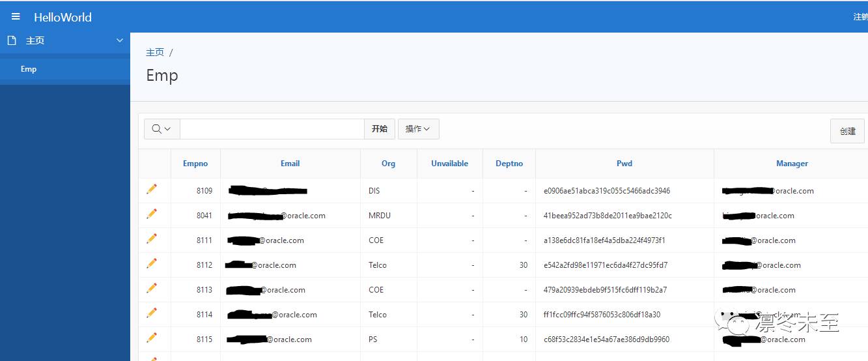This screenshot has width=868, height=361.
Task: Click Org cell COE in row 8111
Action: coord(376,240)
